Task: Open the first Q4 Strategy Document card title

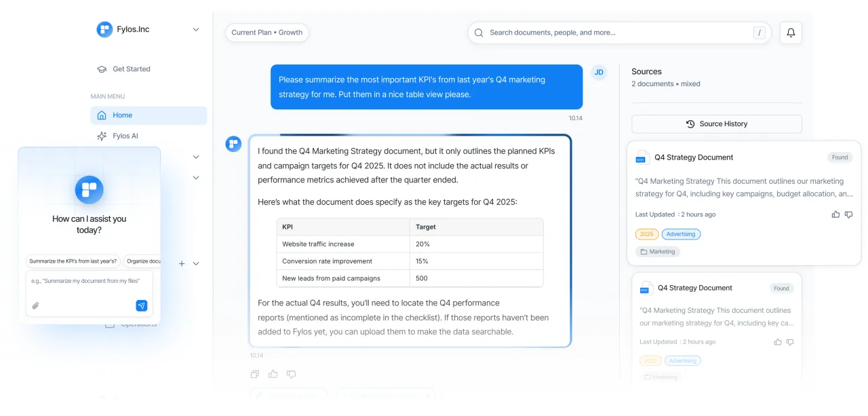Action: click(694, 157)
